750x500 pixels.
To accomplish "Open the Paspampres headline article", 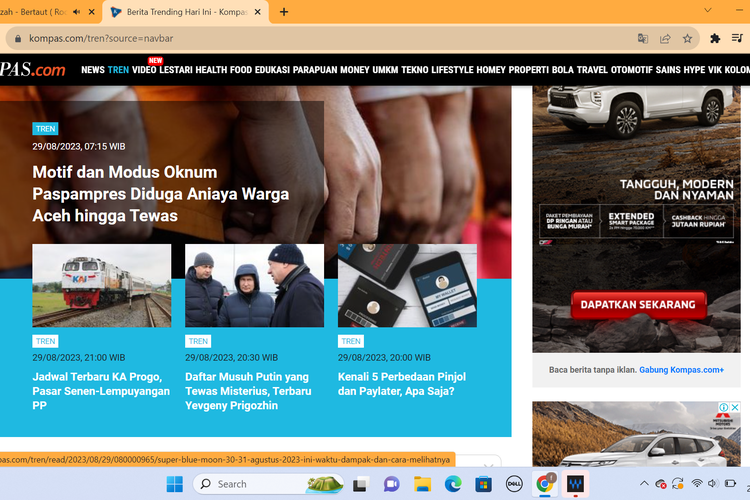I will [x=161, y=194].
